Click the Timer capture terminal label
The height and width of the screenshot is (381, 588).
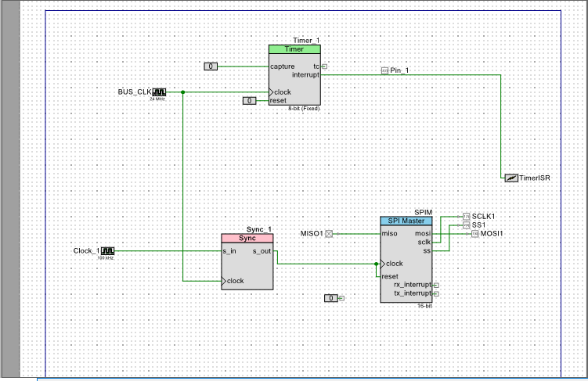[283, 66]
